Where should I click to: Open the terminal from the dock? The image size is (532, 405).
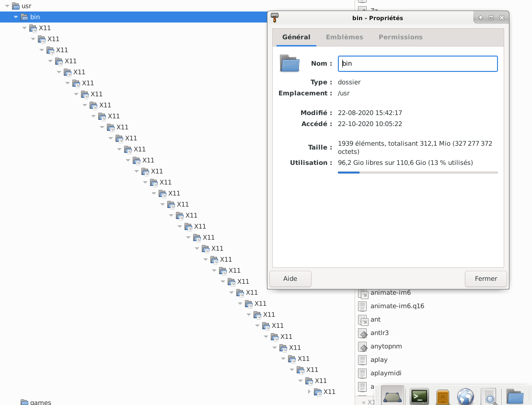419,396
